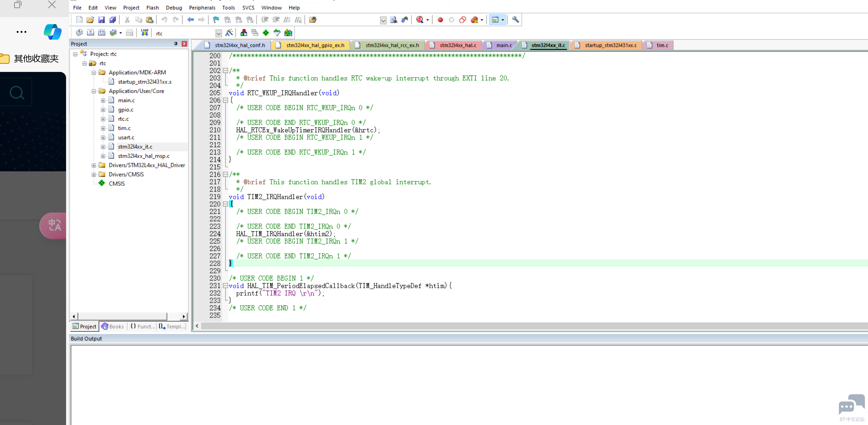Open the Flash menu

click(x=152, y=7)
